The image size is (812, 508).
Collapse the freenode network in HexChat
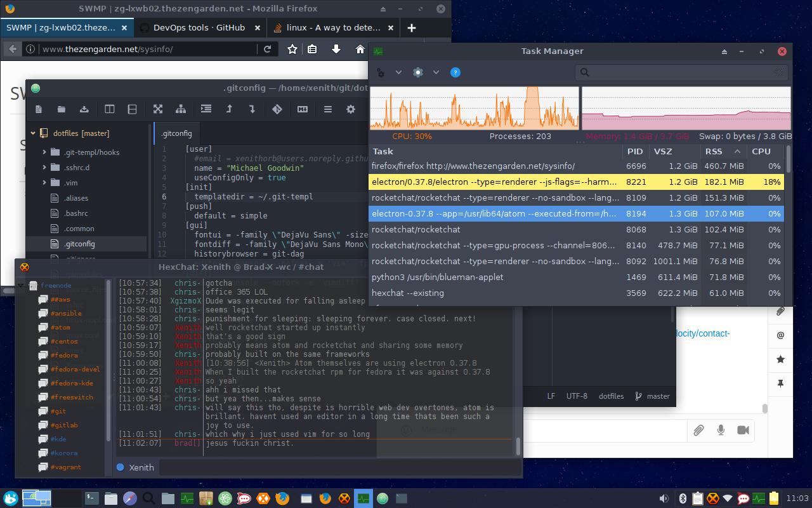21,286
